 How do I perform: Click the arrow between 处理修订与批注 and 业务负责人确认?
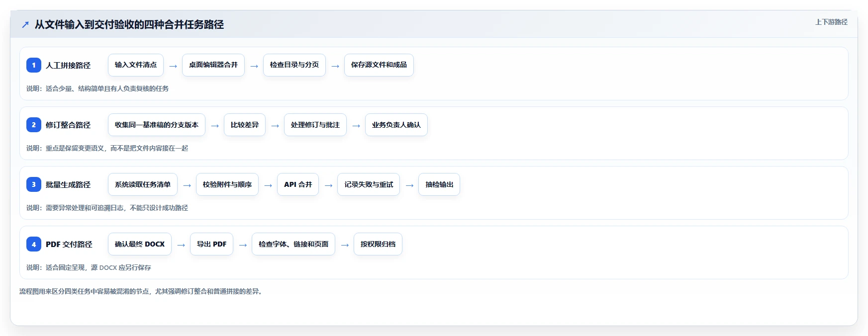click(356, 125)
